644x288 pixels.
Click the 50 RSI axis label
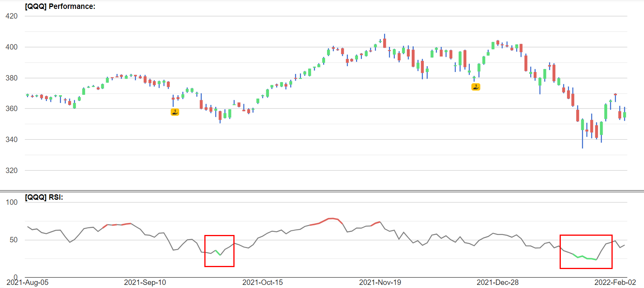pyautogui.click(x=14, y=240)
